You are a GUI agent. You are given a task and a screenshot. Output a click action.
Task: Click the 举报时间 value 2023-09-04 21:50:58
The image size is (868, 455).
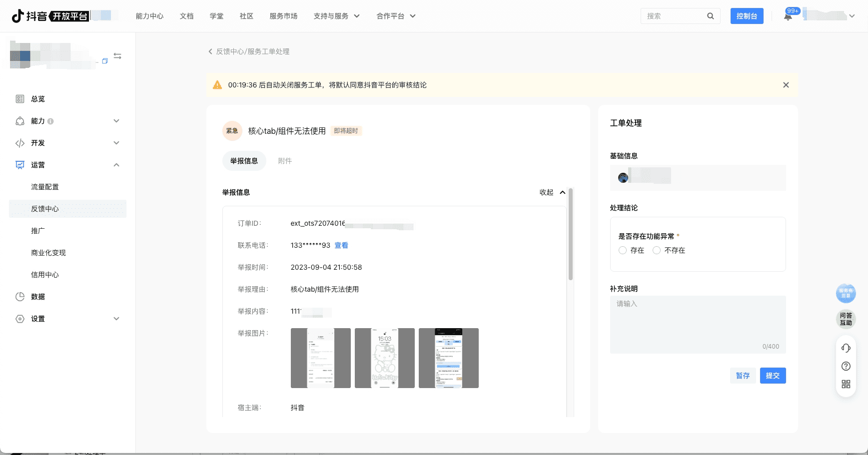click(x=326, y=267)
